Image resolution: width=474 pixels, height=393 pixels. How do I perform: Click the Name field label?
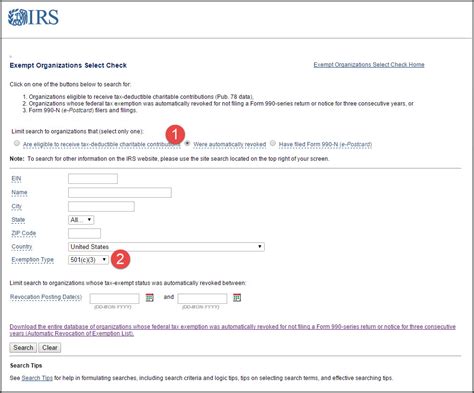19,192
